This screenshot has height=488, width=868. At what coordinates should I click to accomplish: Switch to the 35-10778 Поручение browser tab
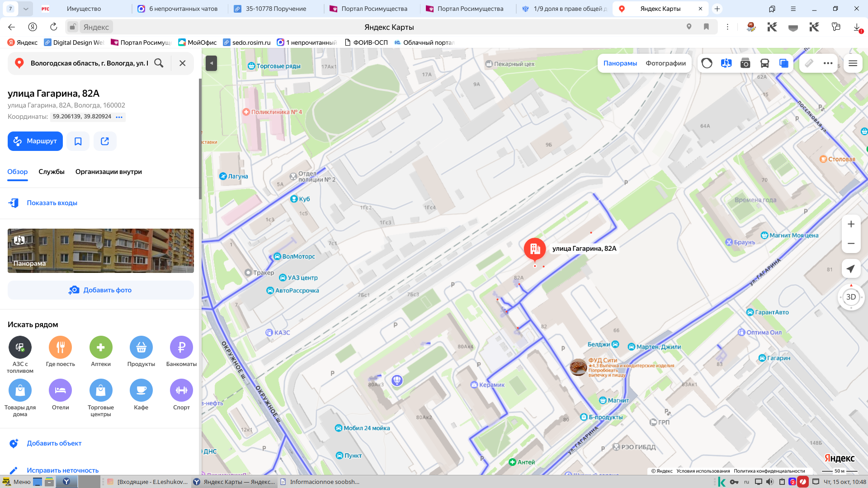[276, 9]
